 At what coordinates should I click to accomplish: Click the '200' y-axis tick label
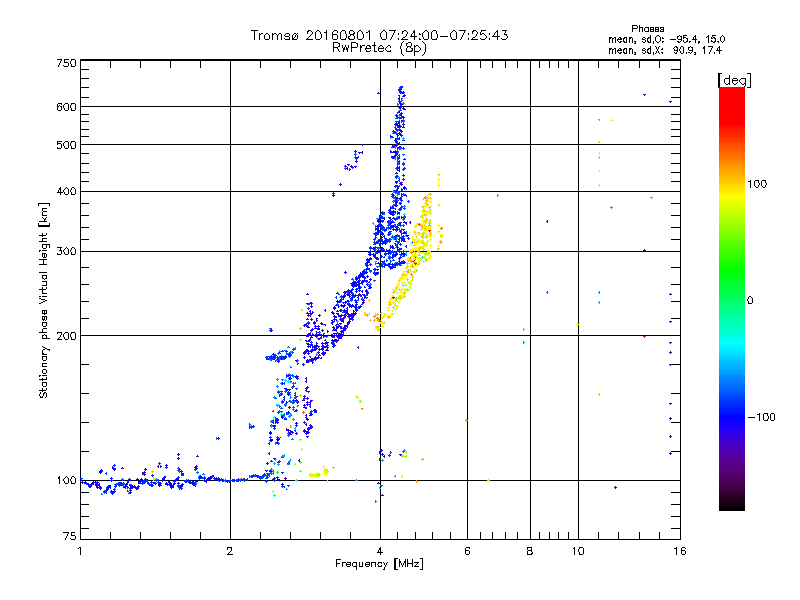click(66, 336)
